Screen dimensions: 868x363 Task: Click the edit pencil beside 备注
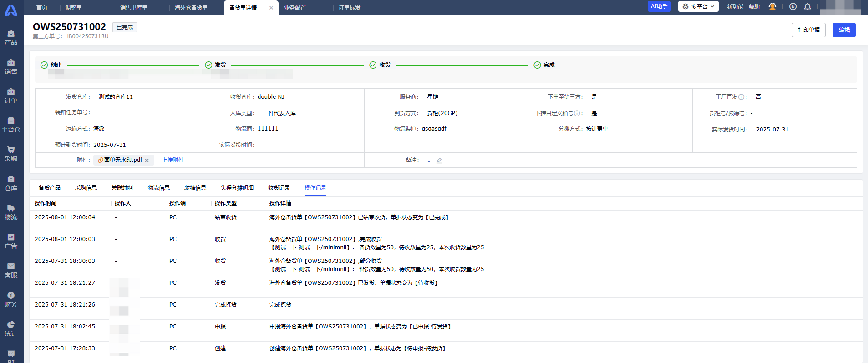coord(439,161)
